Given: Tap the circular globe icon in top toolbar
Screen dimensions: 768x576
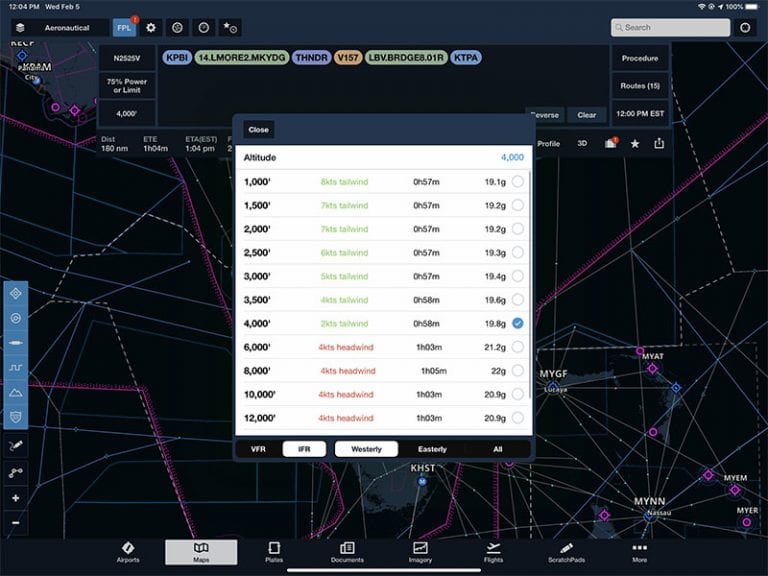Looking at the screenshot, I should tap(177, 28).
